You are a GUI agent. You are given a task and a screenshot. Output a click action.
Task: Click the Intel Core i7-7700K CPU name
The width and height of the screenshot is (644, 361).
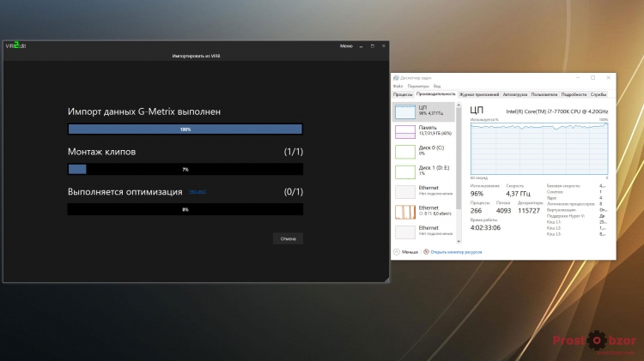pos(557,111)
